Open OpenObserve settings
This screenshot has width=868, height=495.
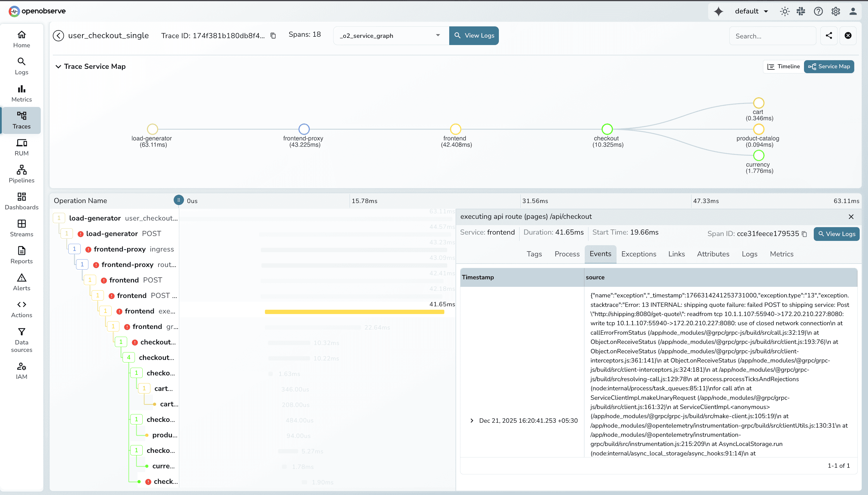(836, 11)
